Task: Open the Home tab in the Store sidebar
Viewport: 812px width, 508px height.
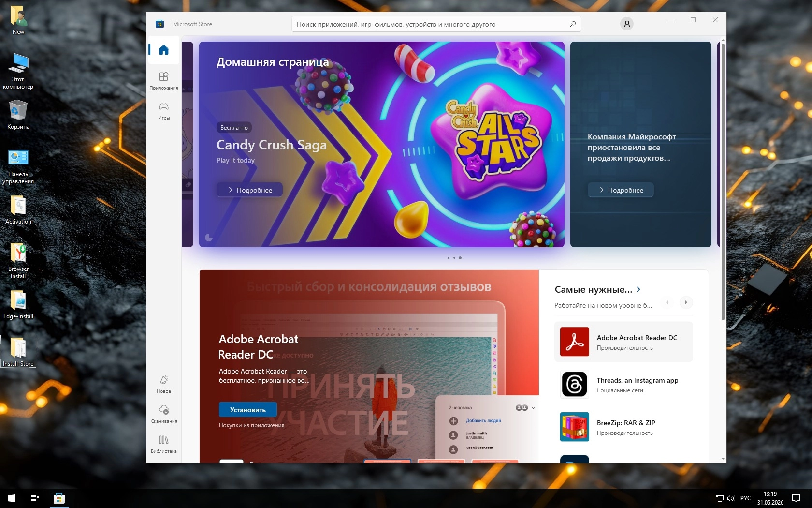Action: tap(164, 50)
